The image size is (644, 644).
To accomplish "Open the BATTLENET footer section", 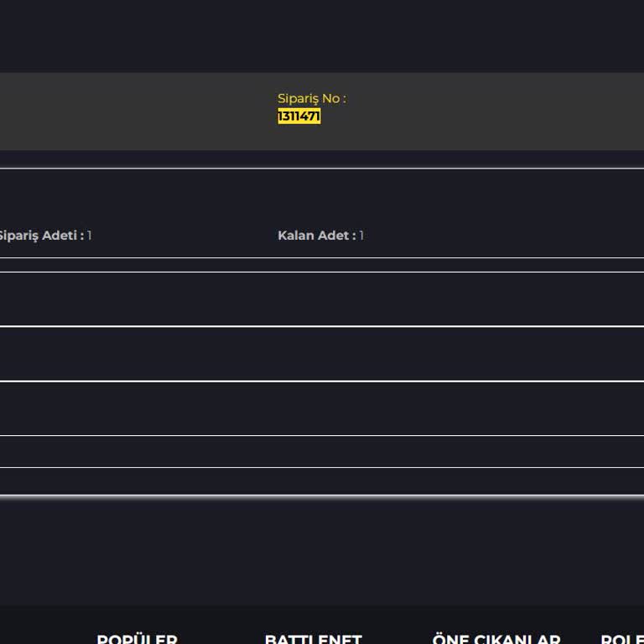I will [314, 639].
